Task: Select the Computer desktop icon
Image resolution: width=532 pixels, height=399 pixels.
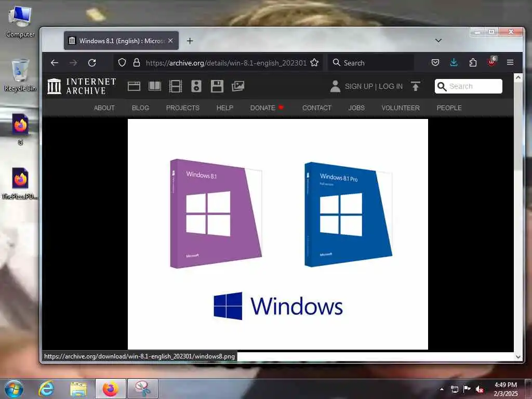Action: point(20,21)
